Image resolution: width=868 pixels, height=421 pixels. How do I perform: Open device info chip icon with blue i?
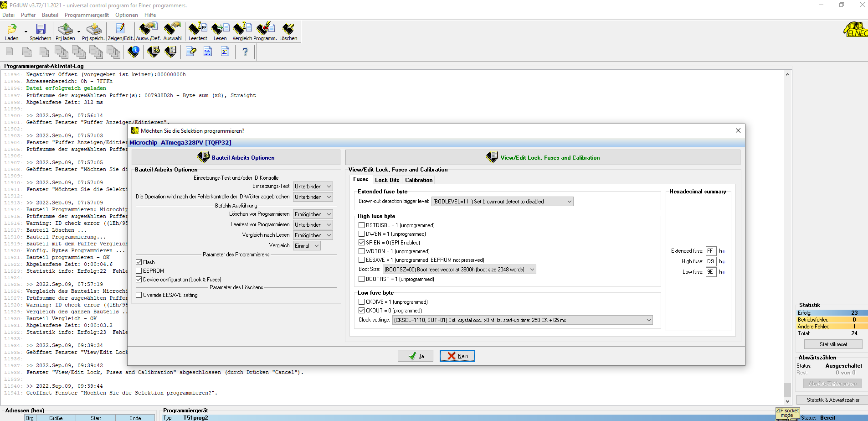(x=134, y=52)
